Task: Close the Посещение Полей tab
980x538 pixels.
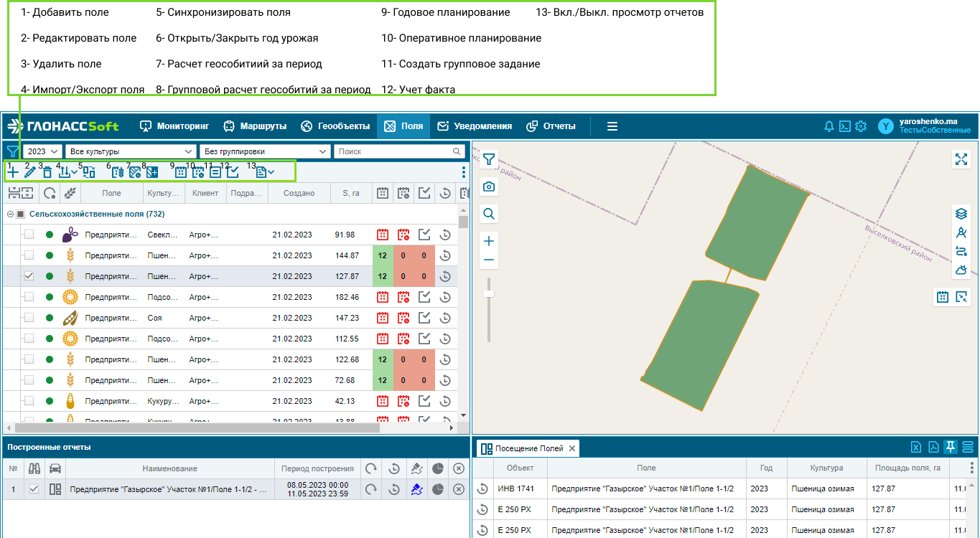Action: coord(572,449)
